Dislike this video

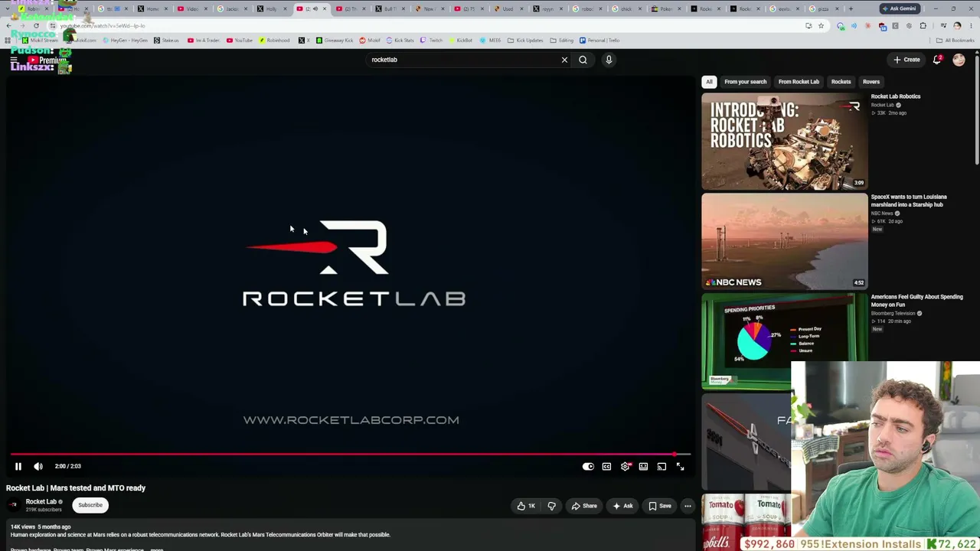pos(551,506)
